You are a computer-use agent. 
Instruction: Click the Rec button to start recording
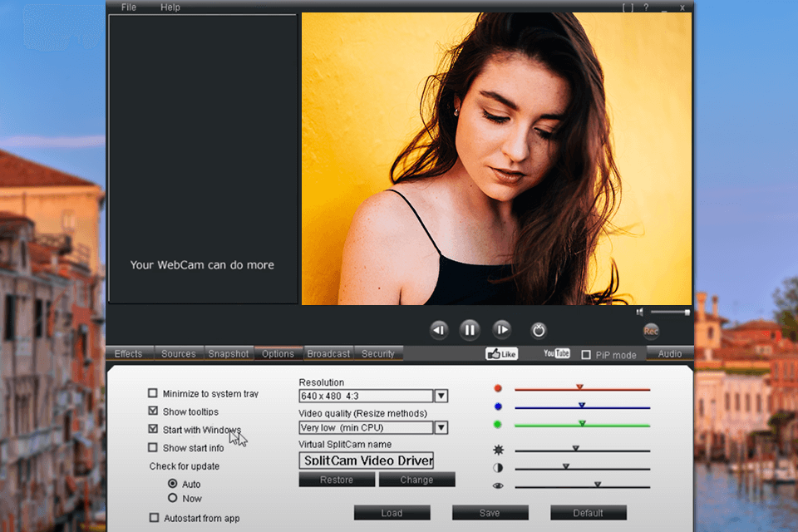tap(651, 332)
